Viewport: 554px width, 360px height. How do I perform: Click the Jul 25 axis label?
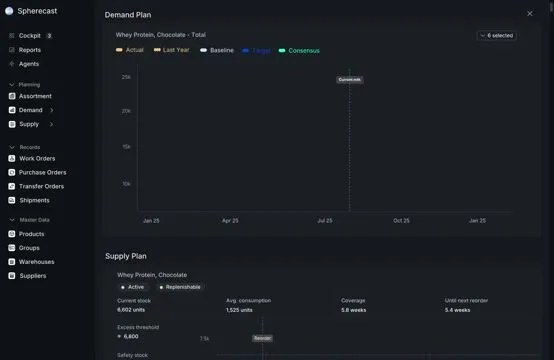(x=325, y=221)
